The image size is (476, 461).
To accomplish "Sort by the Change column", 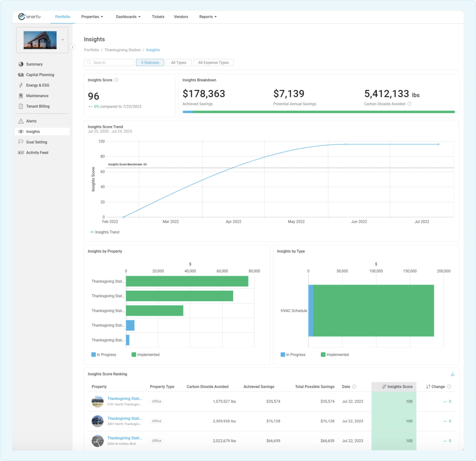I will [435, 386].
